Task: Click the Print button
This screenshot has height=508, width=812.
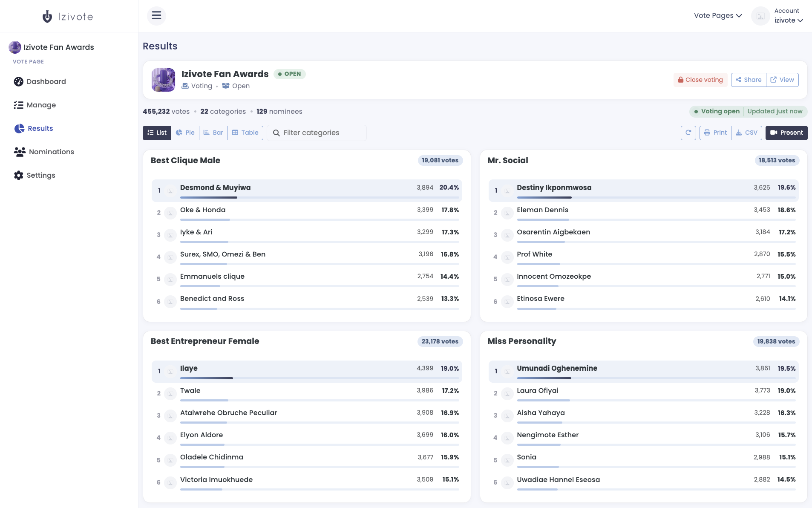Action: pos(715,133)
